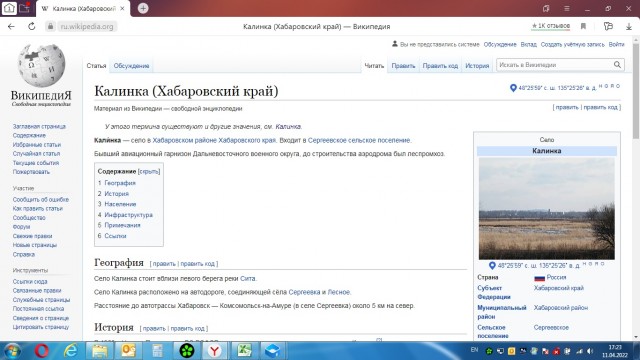The height and width of the screenshot is (360, 640).
Task: Open tab groups panel icon
Action: (25, 8)
